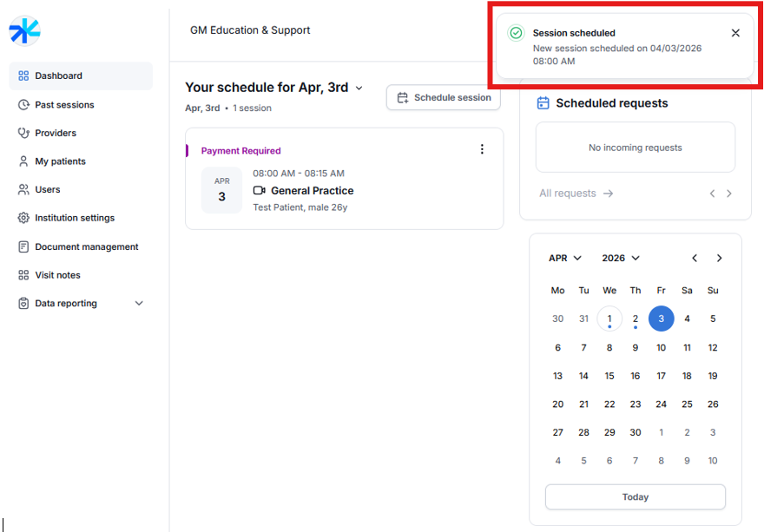Screen dimensions: 764x532
Task: Expand the Data reporting menu
Action: pos(139,304)
